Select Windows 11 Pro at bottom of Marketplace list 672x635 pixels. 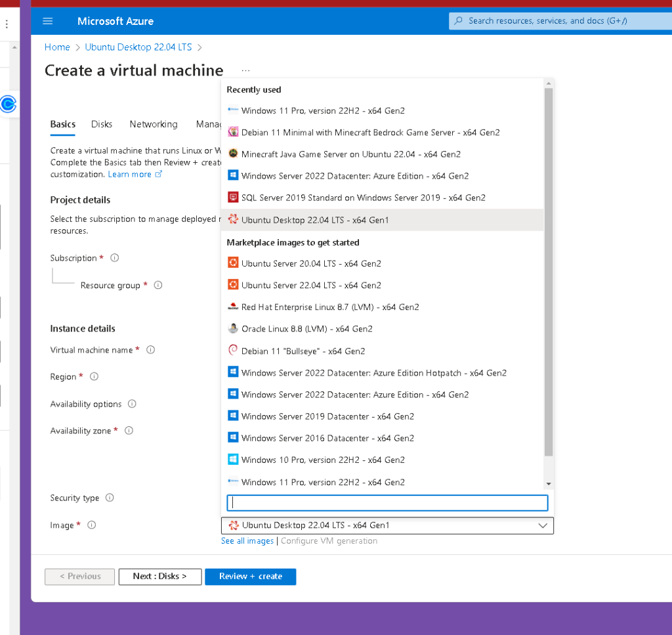tap(382, 482)
